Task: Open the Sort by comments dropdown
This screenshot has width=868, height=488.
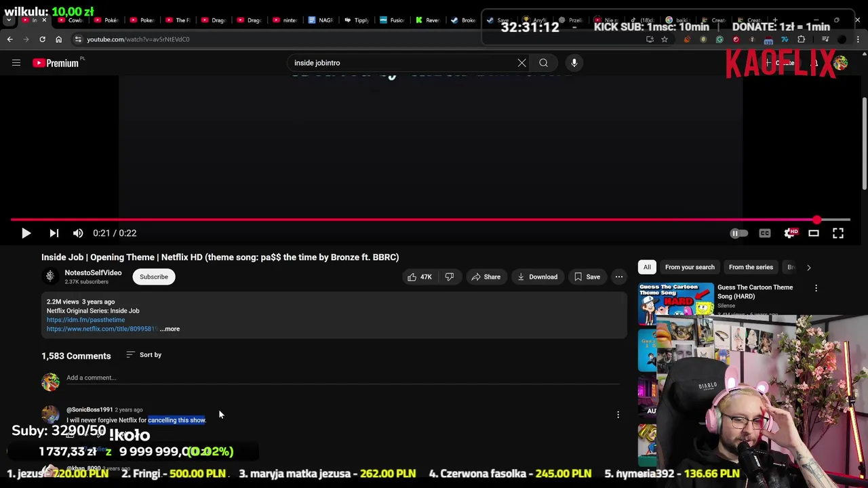Action: pos(144,355)
